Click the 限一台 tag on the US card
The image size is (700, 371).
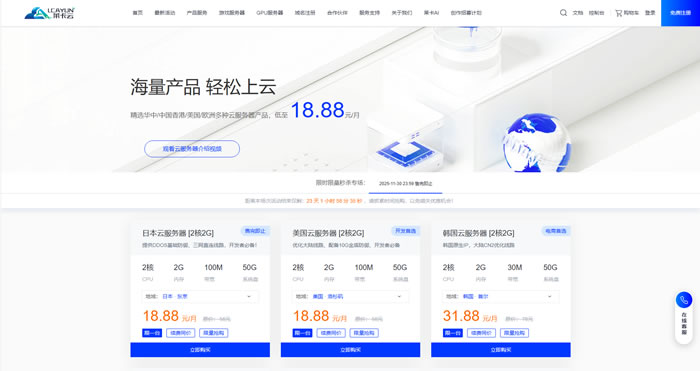(302, 333)
